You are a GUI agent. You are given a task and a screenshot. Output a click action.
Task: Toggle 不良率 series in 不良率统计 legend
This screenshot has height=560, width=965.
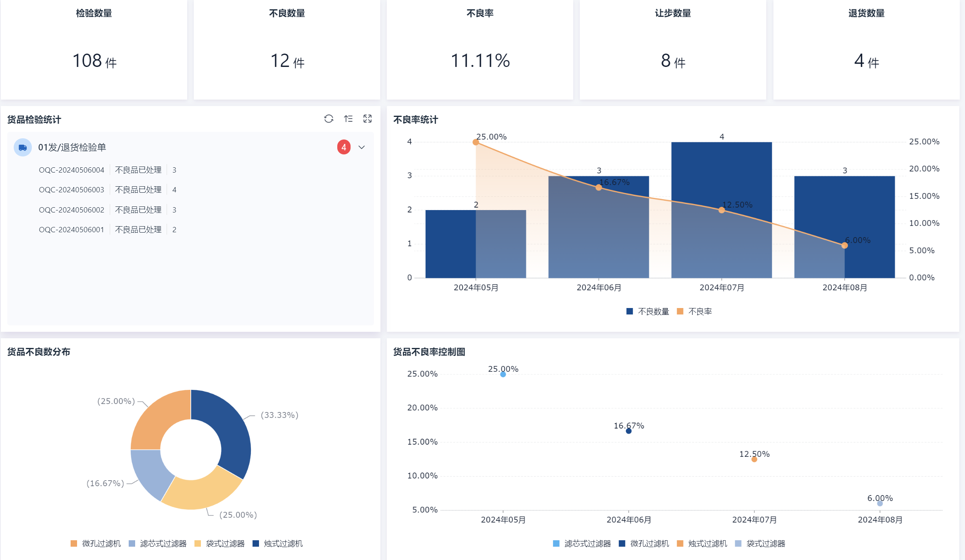coord(694,312)
